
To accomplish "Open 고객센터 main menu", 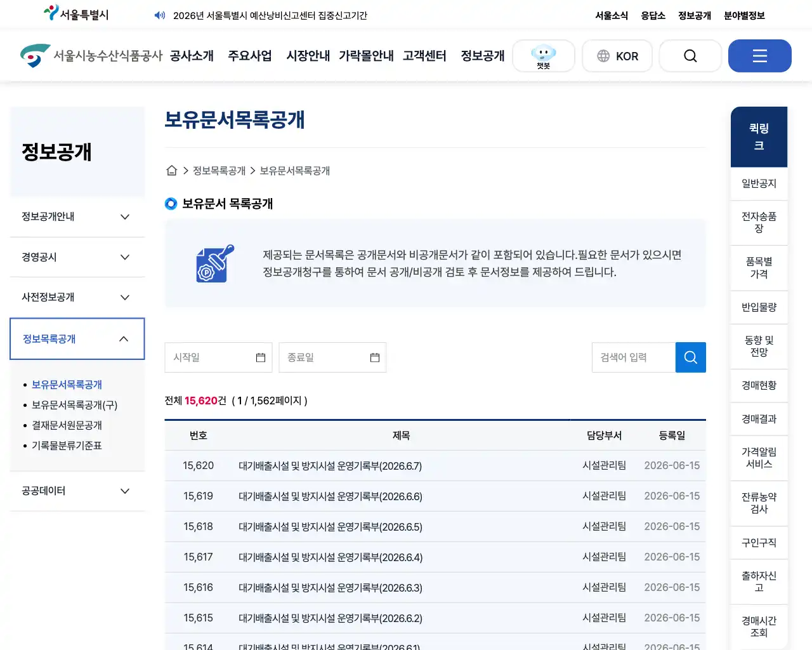I will click(424, 56).
